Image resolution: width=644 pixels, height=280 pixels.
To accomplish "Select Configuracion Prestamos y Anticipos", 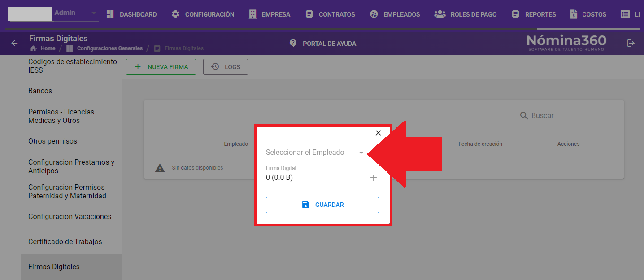I will pos(72,166).
